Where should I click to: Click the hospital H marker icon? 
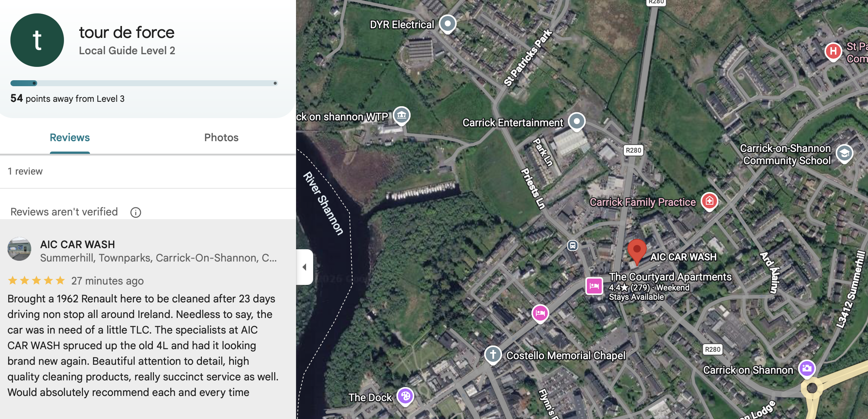[833, 52]
